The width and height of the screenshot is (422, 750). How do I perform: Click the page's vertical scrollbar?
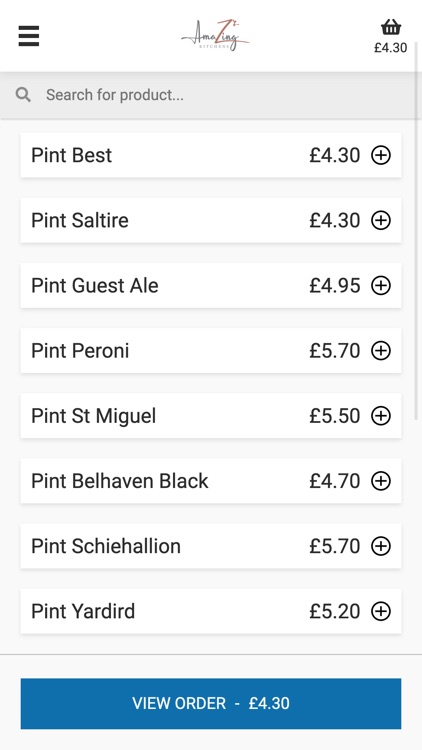coord(417,230)
